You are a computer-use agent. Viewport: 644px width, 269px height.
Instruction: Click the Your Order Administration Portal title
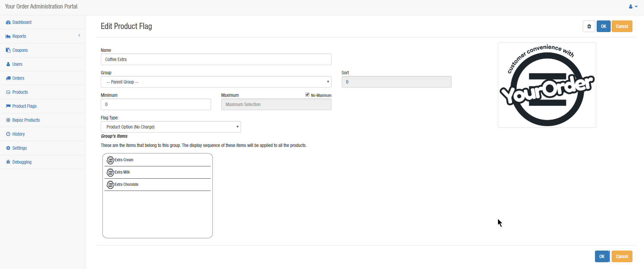pos(41,6)
